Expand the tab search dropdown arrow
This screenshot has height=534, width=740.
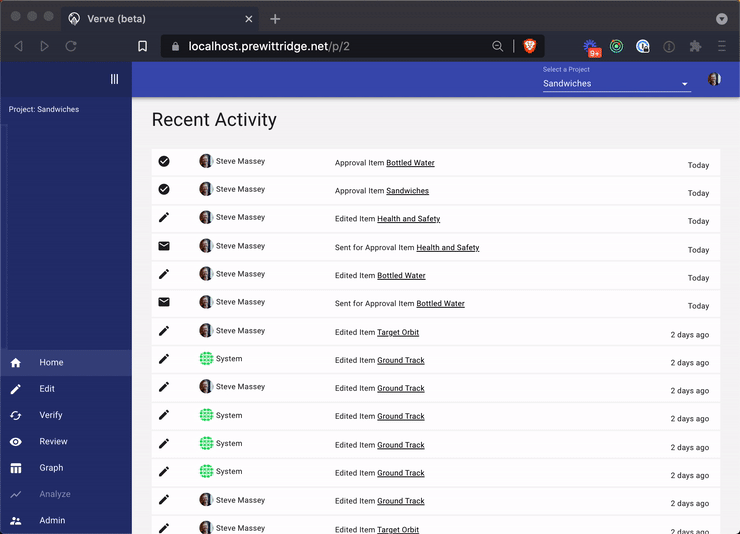tap(721, 19)
